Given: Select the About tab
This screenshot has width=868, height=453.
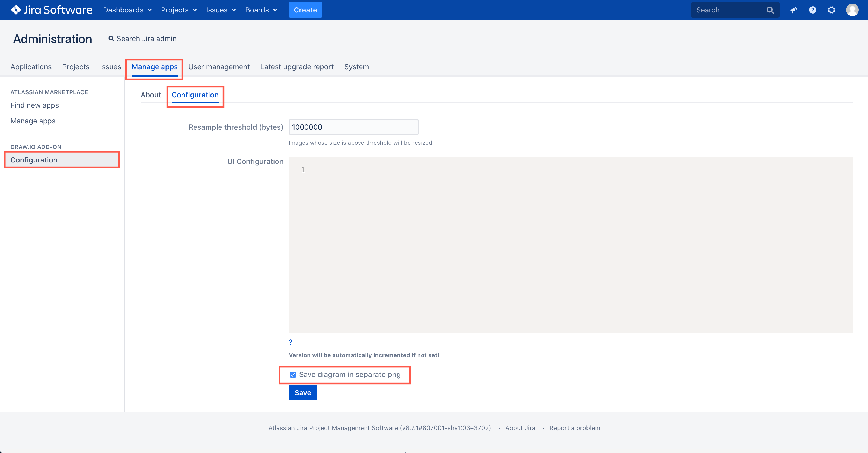Looking at the screenshot, I should click(x=151, y=95).
